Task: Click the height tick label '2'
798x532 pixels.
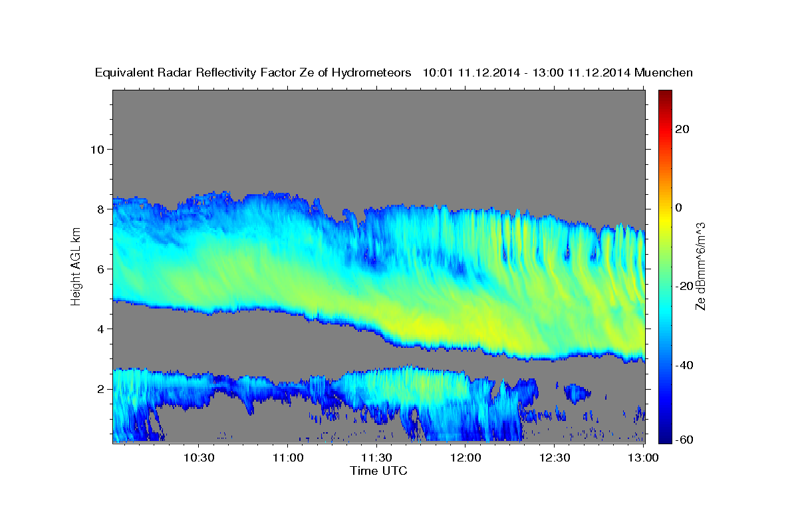Action: [x=100, y=388]
